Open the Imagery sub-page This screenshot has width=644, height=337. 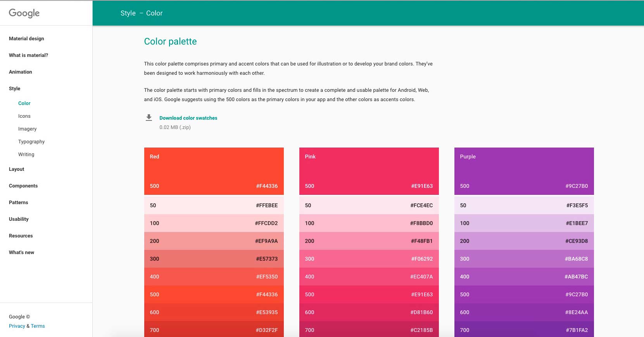28,129
